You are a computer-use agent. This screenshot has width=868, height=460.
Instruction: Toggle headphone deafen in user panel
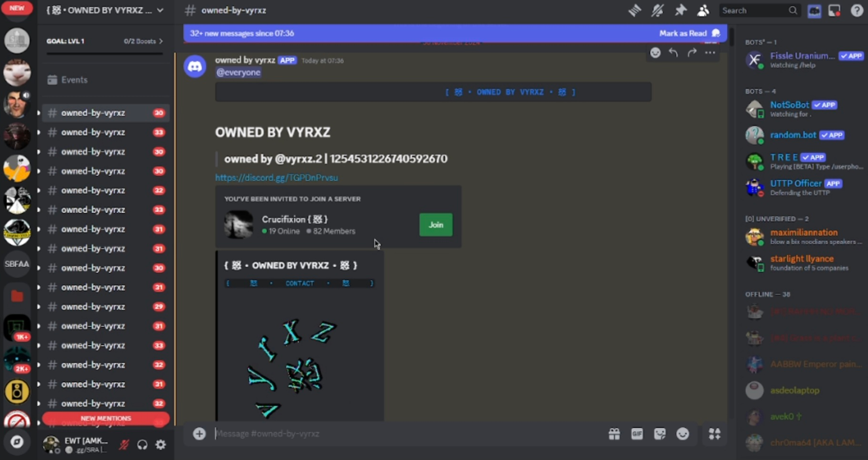(142, 445)
